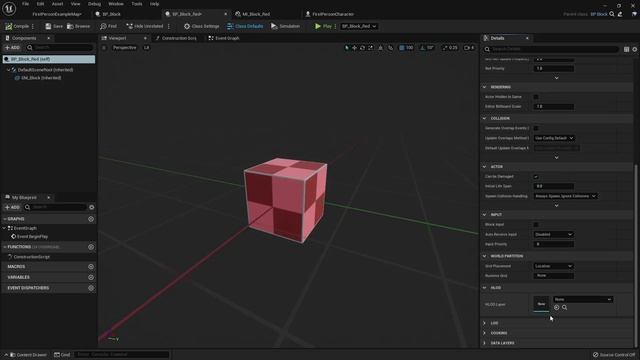Open Find in blueprint
The image size is (640, 360).
[108, 26]
